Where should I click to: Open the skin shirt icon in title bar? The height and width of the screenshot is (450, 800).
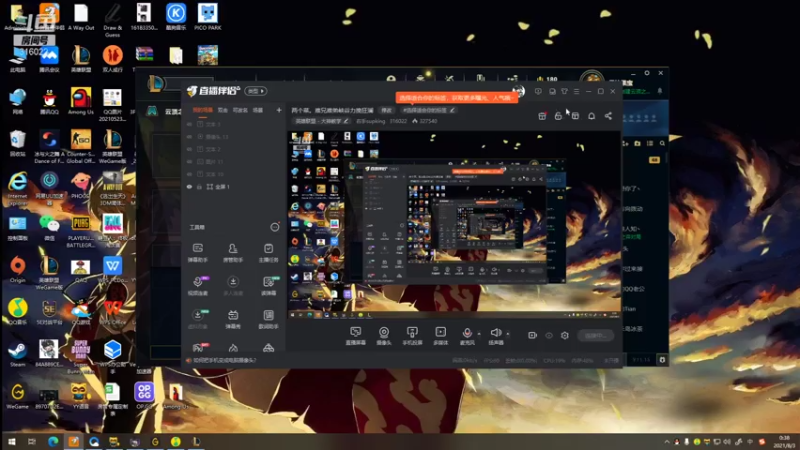click(564, 91)
